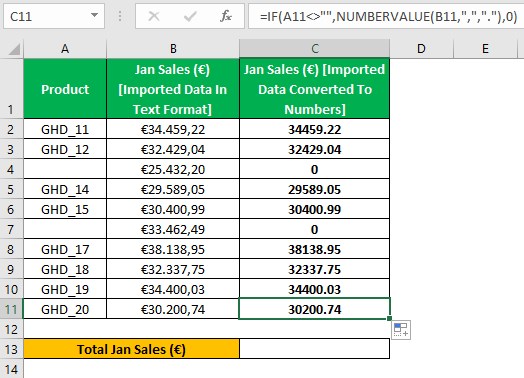
Task: Select column D header
Action: coord(421,49)
